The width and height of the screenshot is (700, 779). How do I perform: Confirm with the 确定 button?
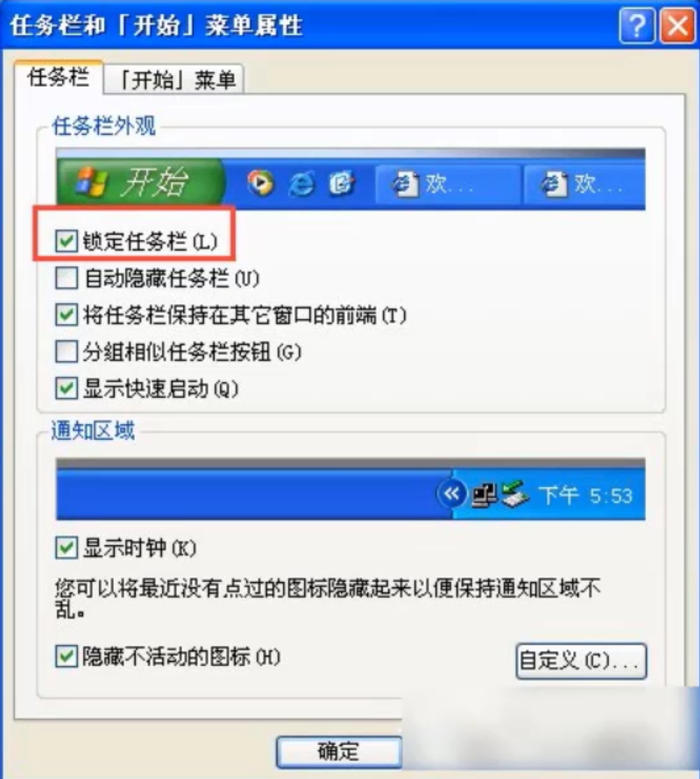click(x=339, y=752)
